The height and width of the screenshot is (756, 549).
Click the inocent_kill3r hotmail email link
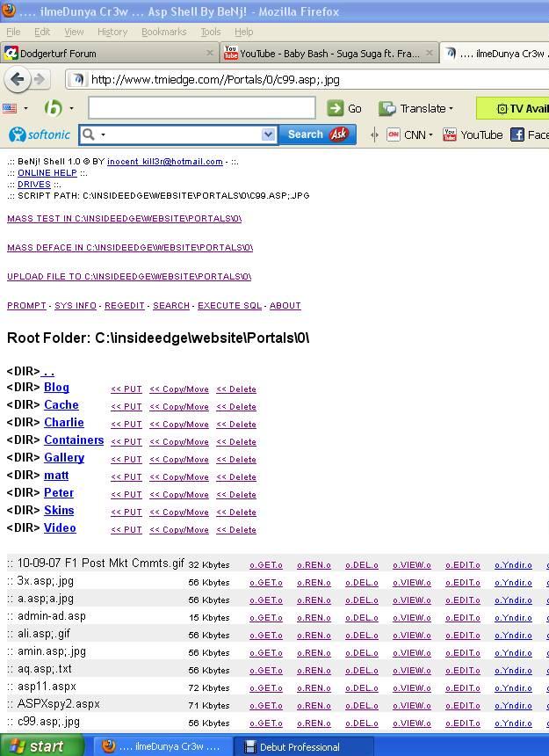(x=165, y=162)
